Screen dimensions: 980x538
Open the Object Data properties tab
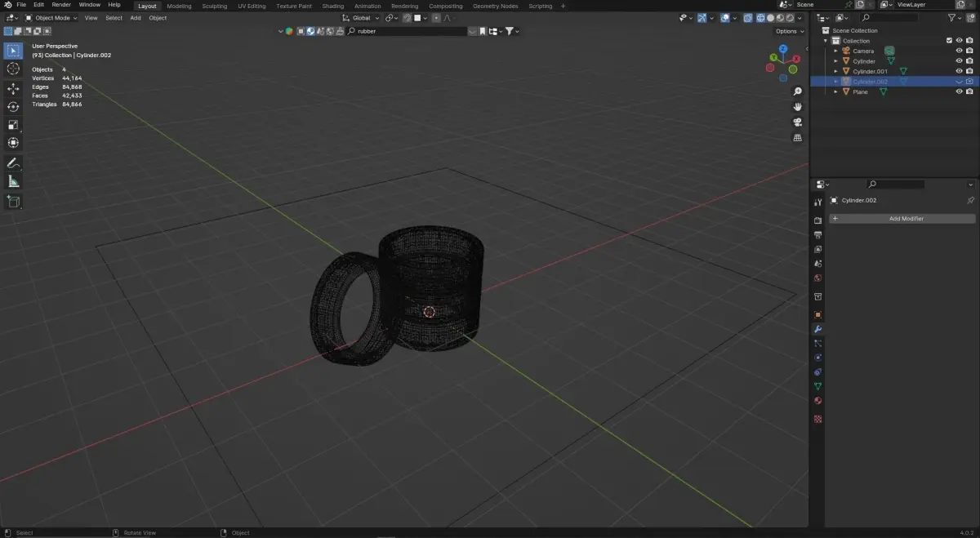click(817, 386)
